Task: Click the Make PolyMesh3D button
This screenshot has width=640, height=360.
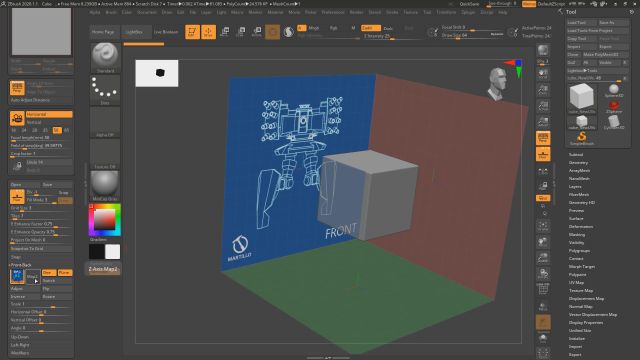Action: click(x=606, y=55)
